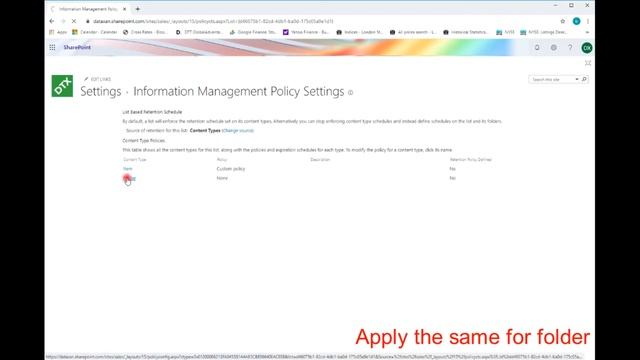Open the Yahoo Finance bookmark
Viewport: 640px width, 360px height.
[306, 32]
